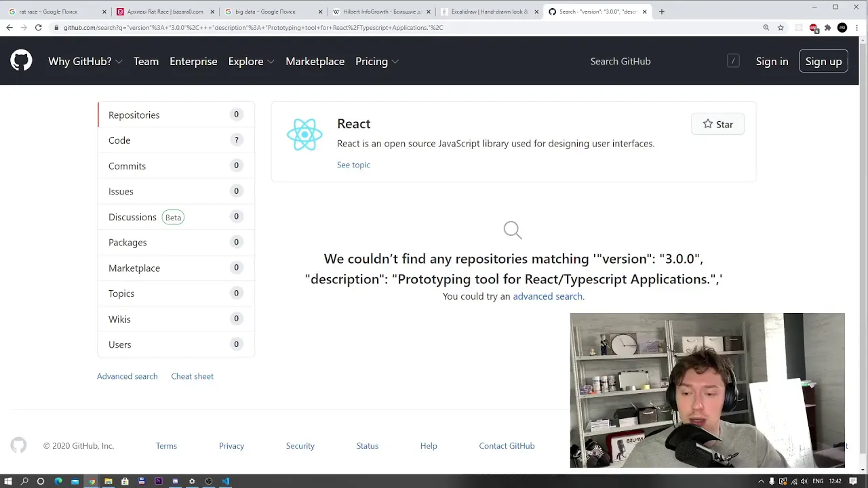Click the browser address bar URL
The width and height of the screenshot is (868, 488).
(253, 28)
